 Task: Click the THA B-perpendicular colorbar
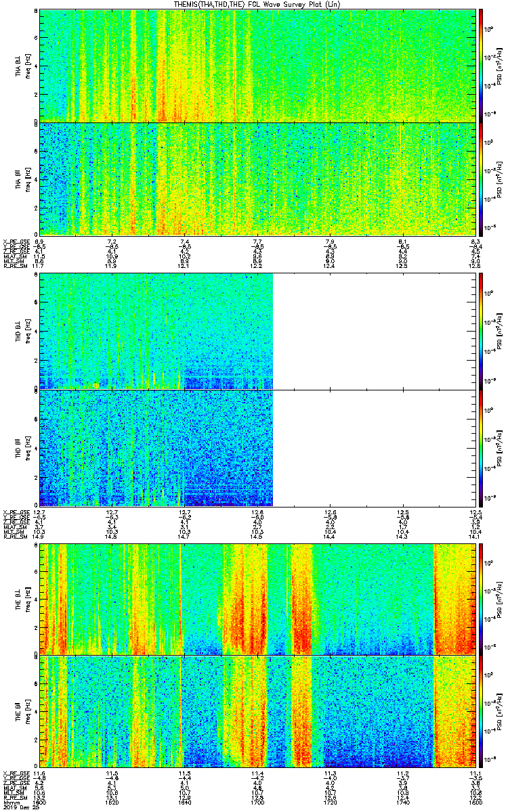tap(481, 65)
